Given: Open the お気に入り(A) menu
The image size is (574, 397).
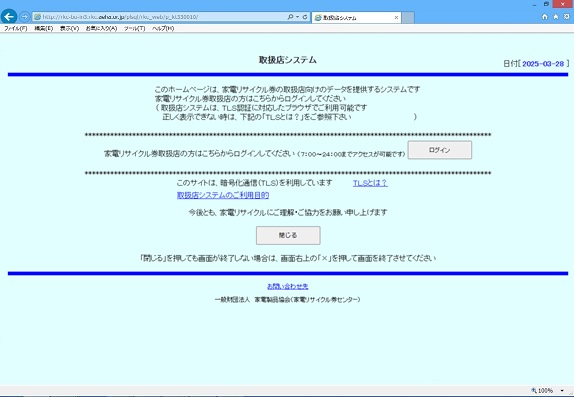Looking at the screenshot, I should point(101,28).
